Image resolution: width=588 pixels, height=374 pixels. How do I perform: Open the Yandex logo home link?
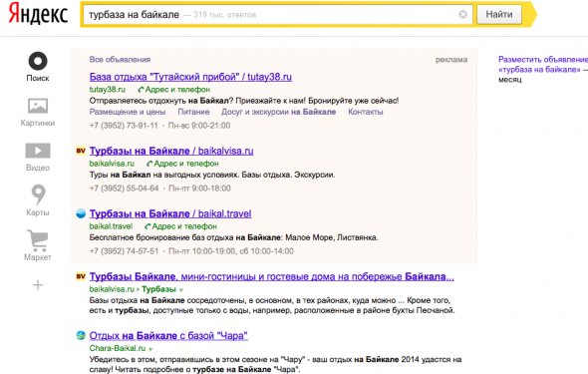(x=38, y=14)
